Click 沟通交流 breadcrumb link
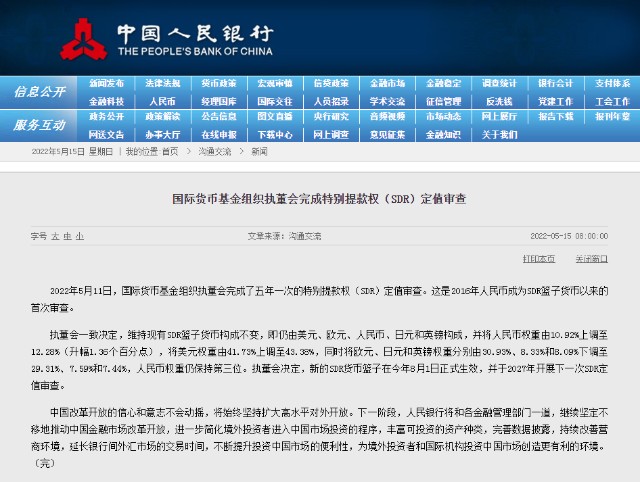Image resolution: width=640 pixels, height=482 pixels. [215, 152]
